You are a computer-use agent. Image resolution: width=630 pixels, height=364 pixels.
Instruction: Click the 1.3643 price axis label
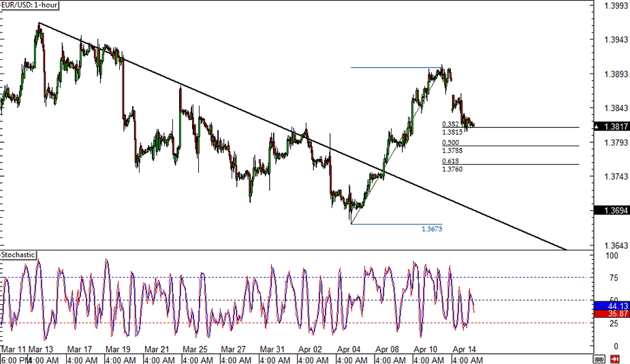pos(616,245)
